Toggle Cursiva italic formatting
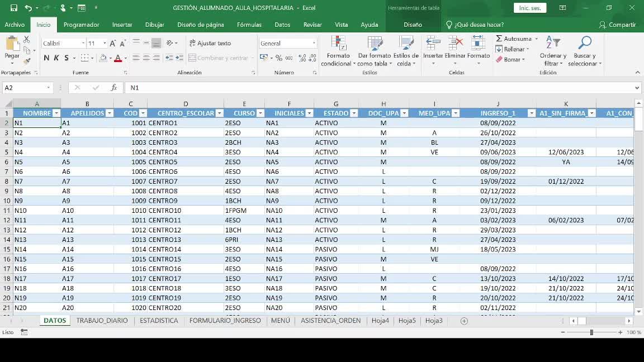This screenshot has width=644, height=362. (56, 58)
